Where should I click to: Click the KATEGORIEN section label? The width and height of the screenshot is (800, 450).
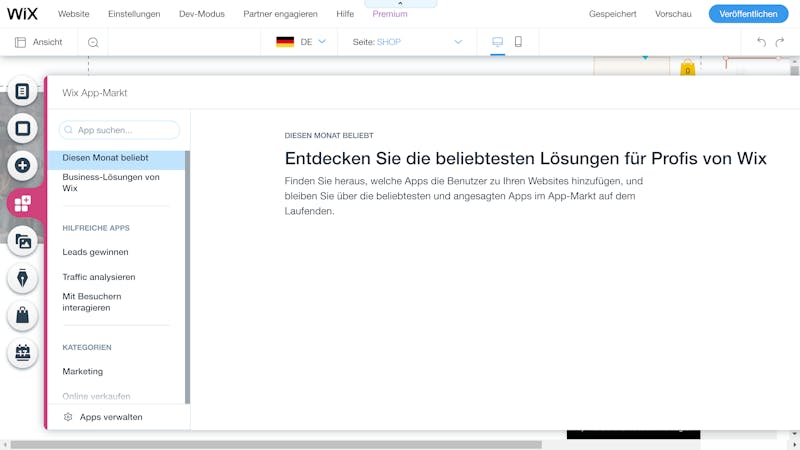point(87,347)
